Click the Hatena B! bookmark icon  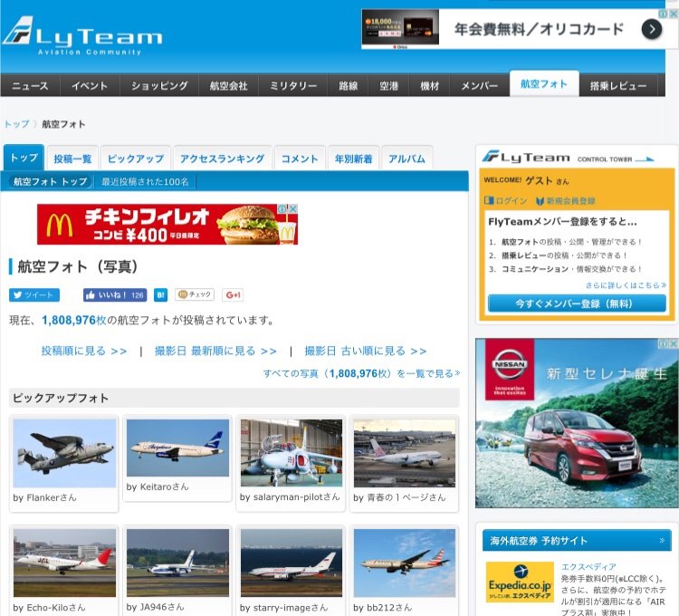(x=160, y=295)
